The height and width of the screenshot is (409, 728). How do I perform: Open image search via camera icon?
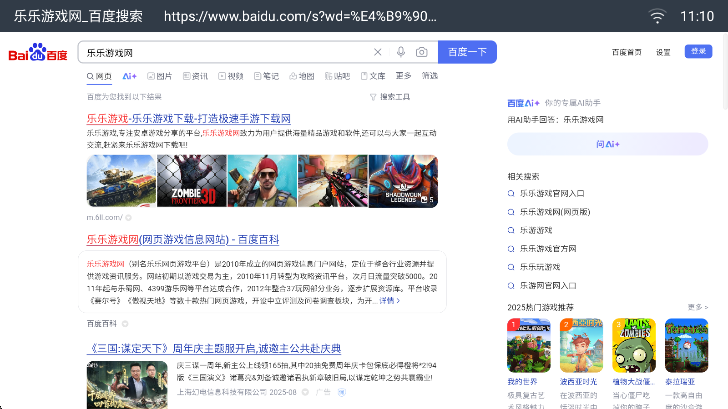tap(422, 52)
